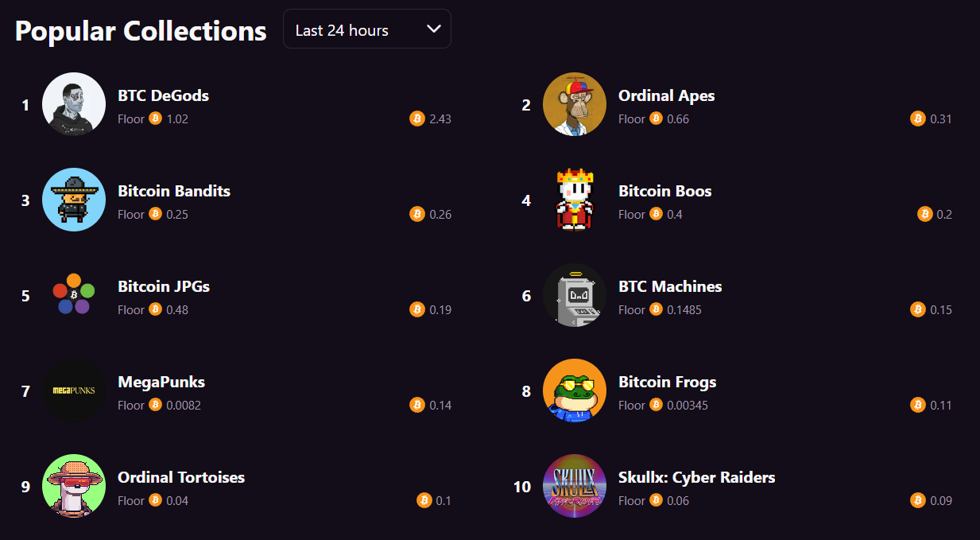Click the Skullx: Cyber Raiders neon logo
Image resolution: width=980 pixels, height=540 pixels.
click(x=575, y=486)
